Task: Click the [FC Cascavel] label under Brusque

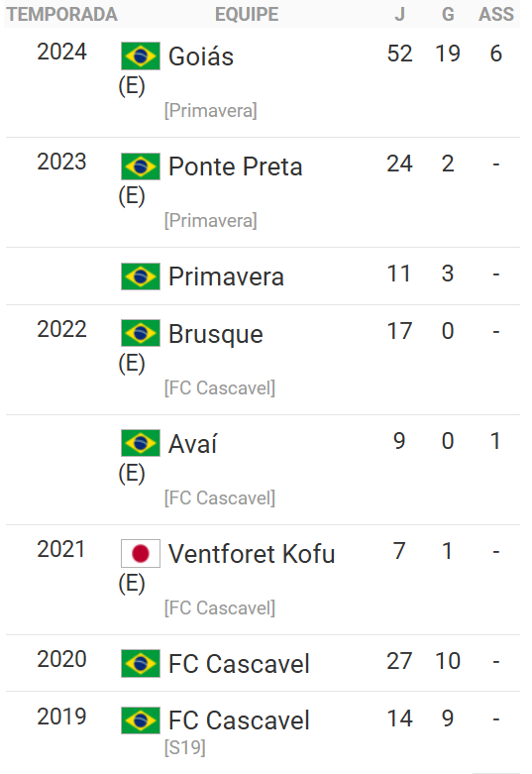Action: pyautogui.click(x=220, y=387)
